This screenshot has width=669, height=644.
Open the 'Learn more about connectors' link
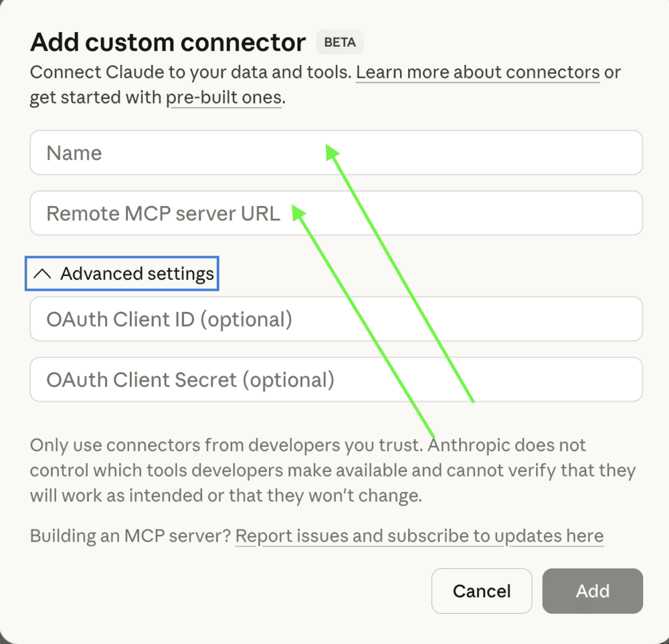[478, 72]
